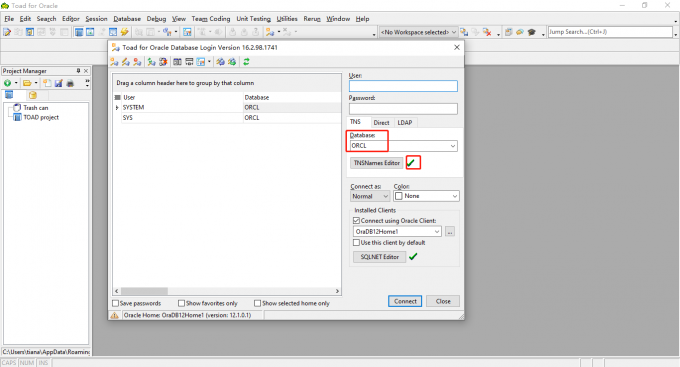Click the Editor pencil icon in main toolbar
680x367 pixels.
tap(7, 32)
